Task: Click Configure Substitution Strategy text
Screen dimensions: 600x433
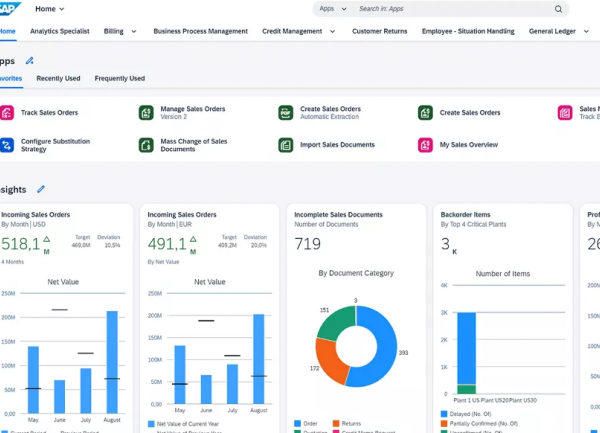Action: point(55,145)
